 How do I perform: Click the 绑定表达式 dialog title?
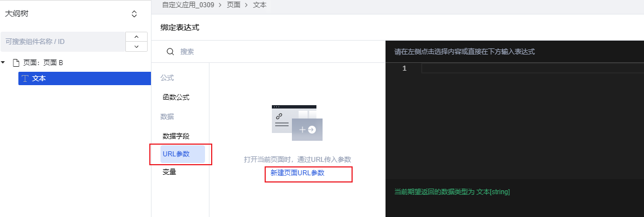click(180, 28)
